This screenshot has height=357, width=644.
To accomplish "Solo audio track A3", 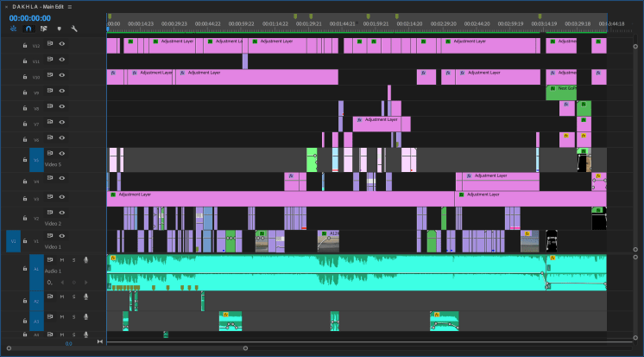I will coord(73,316).
